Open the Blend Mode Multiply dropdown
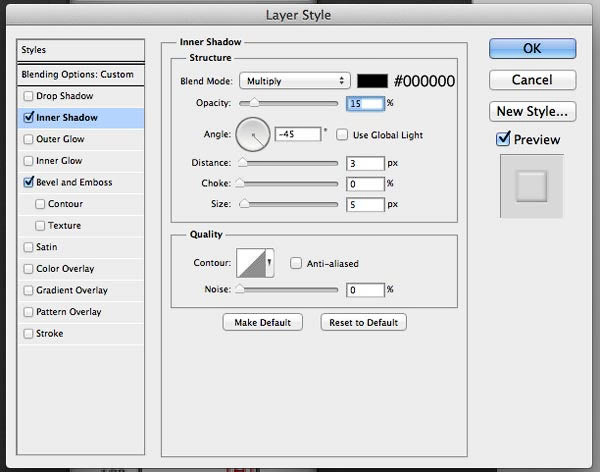600x472 pixels. point(295,81)
